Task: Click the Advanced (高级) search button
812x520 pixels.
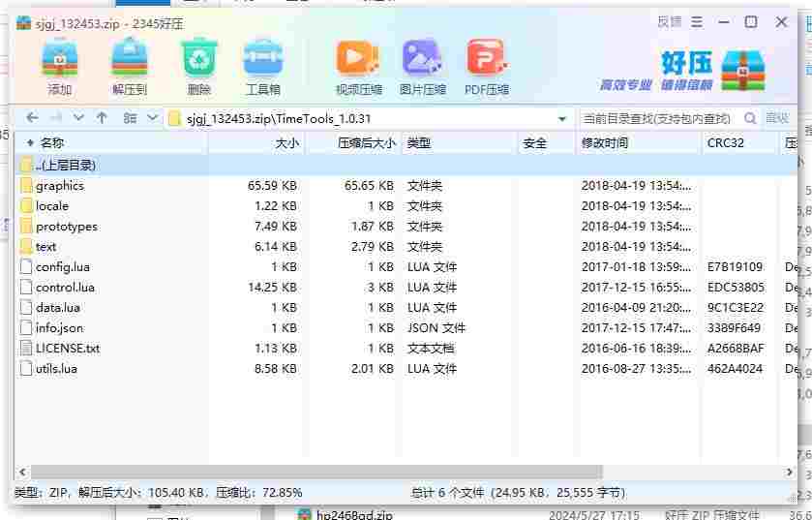Action: pyautogui.click(x=777, y=118)
